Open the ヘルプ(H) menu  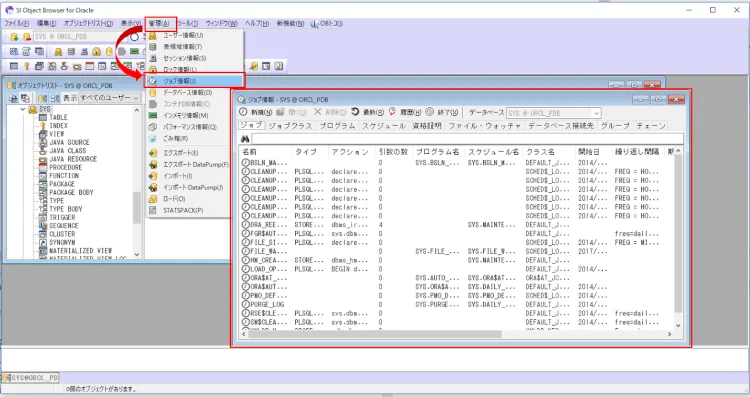[x=257, y=23]
